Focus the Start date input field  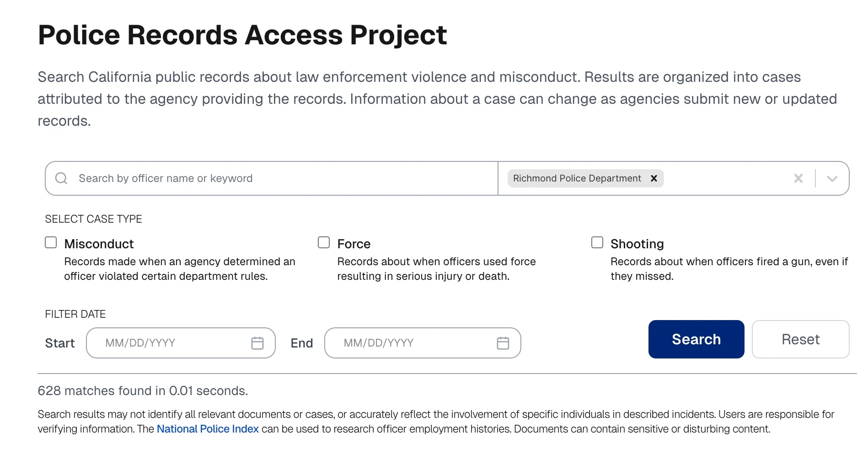click(x=181, y=343)
